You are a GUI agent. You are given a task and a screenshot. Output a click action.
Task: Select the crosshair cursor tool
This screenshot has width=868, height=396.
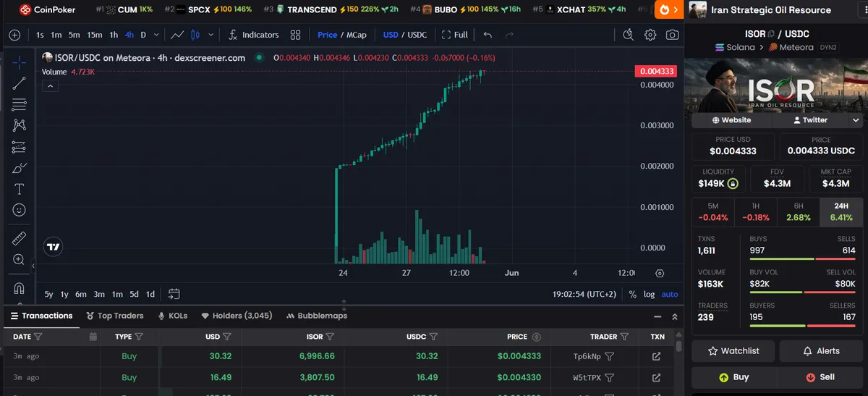click(x=20, y=62)
